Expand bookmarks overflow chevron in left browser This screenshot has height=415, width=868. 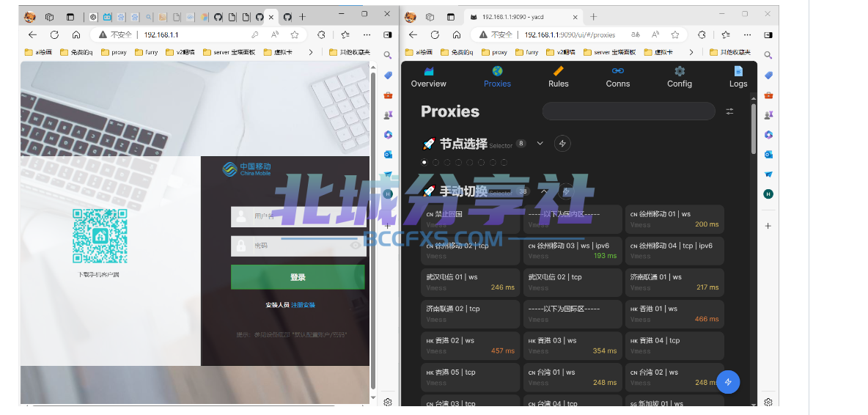pyautogui.click(x=311, y=53)
